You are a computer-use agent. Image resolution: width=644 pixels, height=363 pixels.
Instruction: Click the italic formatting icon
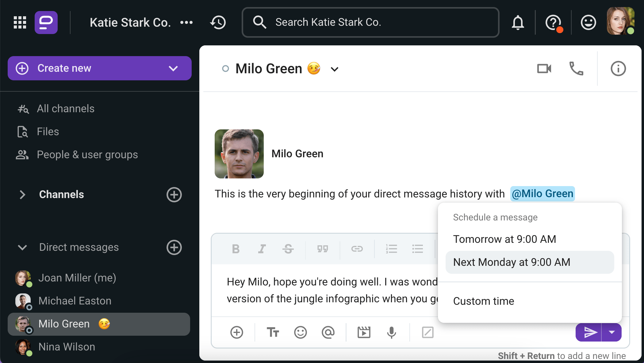coord(262,248)
